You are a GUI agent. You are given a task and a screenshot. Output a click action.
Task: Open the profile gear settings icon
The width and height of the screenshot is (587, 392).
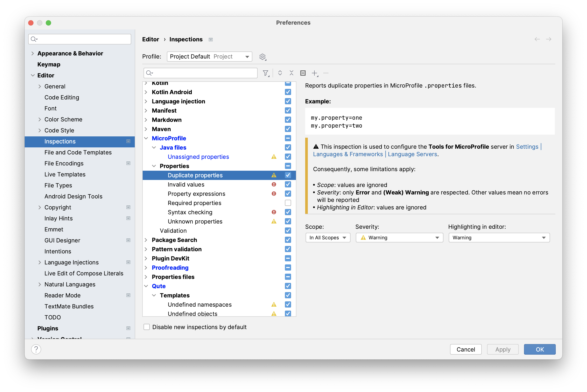[x=262, y=57]
